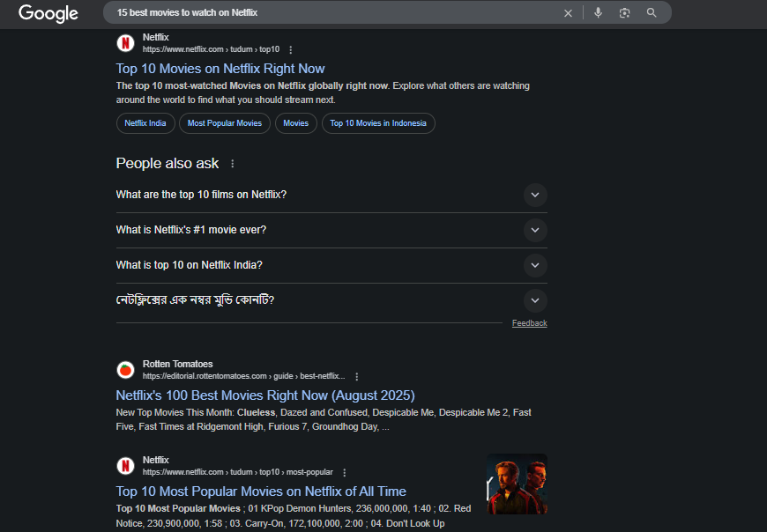Image resolution: width=767 pixels, height=532 pixels.
Task: Expand 'What is top 10 on Netflix India?'
Action: tap(331, 265)
